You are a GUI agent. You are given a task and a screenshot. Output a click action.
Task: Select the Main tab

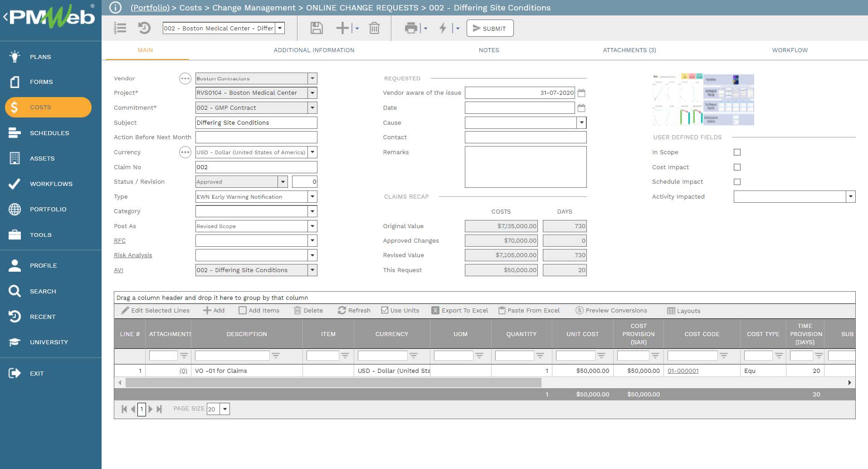145,50
